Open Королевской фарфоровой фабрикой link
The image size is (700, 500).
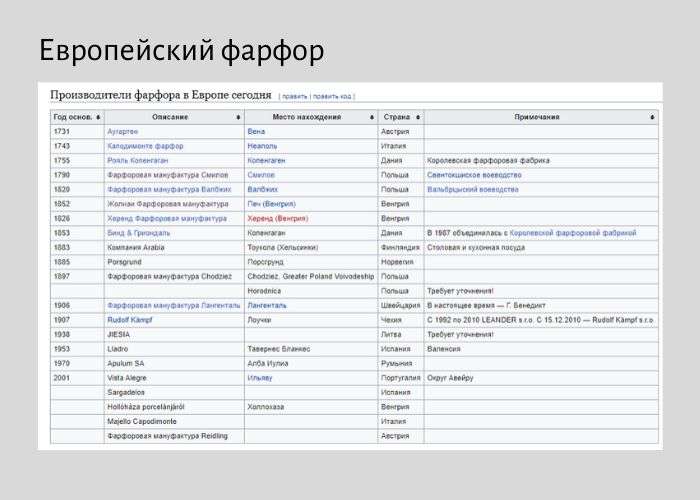coord(573,233)
